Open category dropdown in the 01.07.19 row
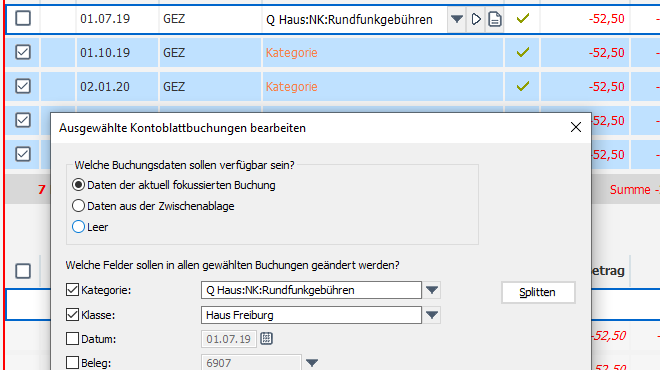 (456, 19)
